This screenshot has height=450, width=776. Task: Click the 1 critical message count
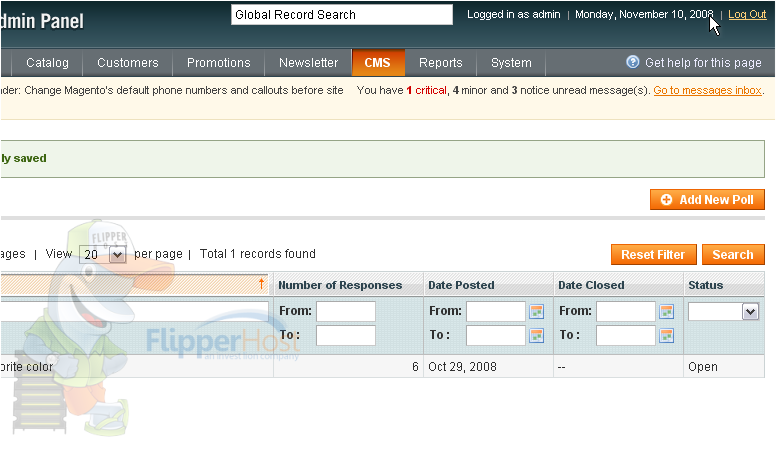[427, 90]
